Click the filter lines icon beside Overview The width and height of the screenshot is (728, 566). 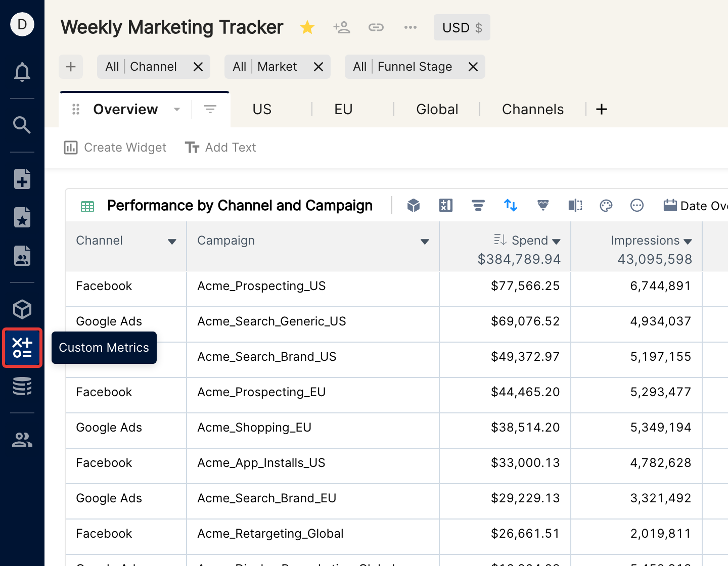[210, 109]
